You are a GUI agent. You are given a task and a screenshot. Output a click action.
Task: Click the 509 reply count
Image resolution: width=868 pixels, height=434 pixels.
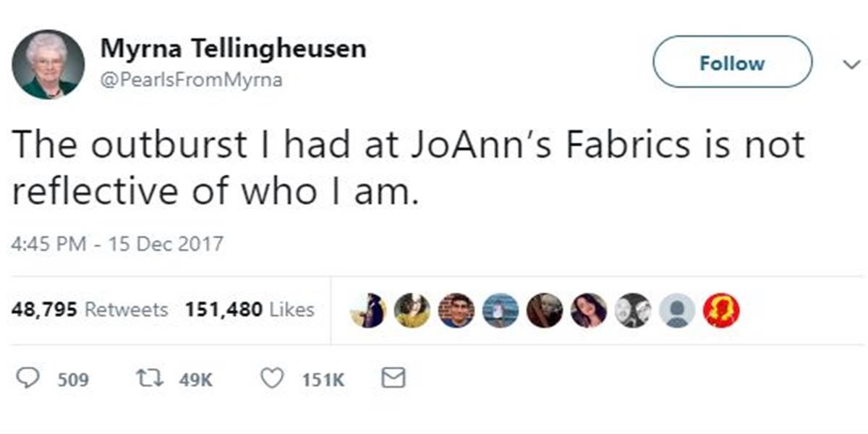pos(72,379)
